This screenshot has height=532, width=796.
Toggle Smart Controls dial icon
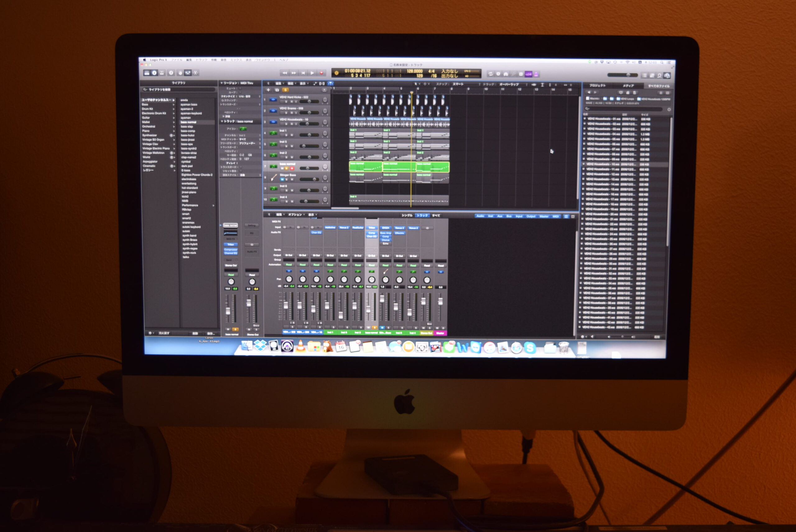(x=180, y=73)
